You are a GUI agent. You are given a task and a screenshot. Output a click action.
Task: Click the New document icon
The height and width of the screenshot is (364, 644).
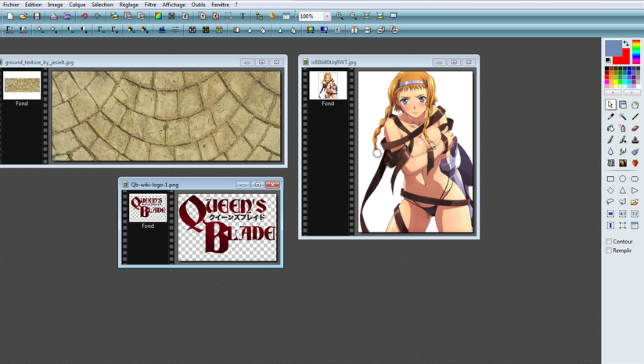10,16
